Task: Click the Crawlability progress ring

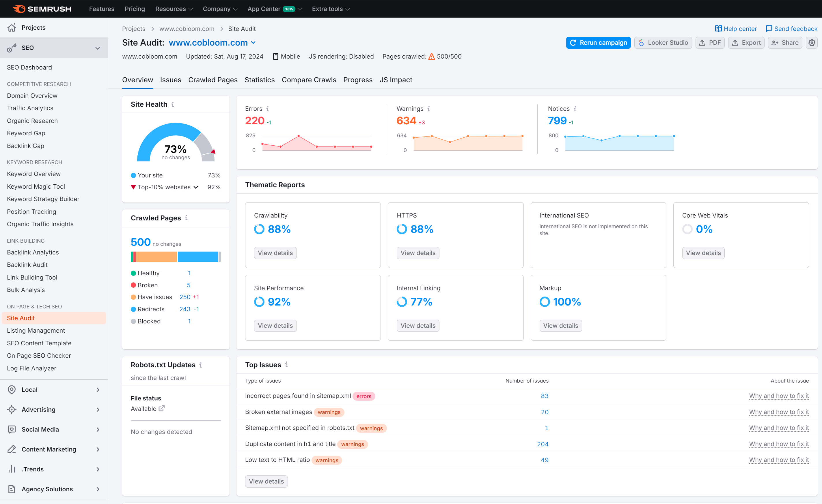Action: pyautogui.click(x=259, y=229)
